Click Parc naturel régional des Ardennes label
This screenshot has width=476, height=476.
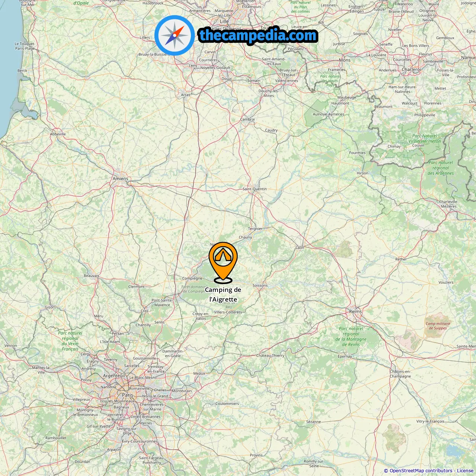click(x=441, y=168)
